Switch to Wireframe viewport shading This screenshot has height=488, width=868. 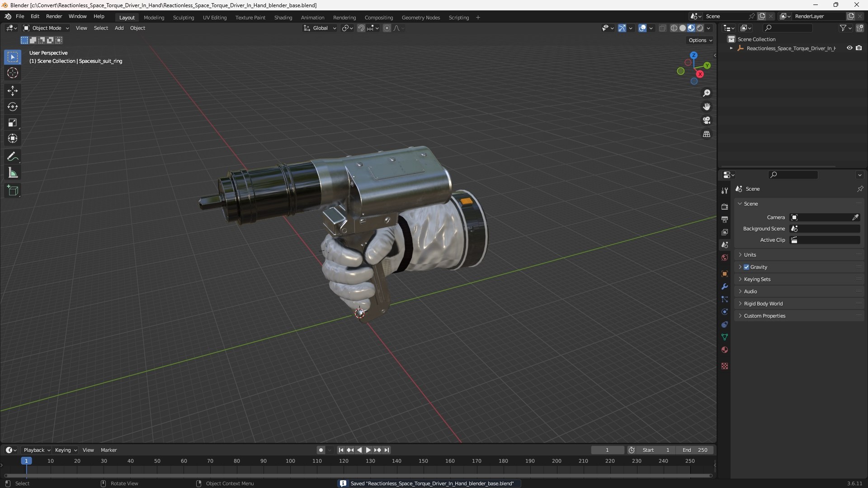point(674,28)
